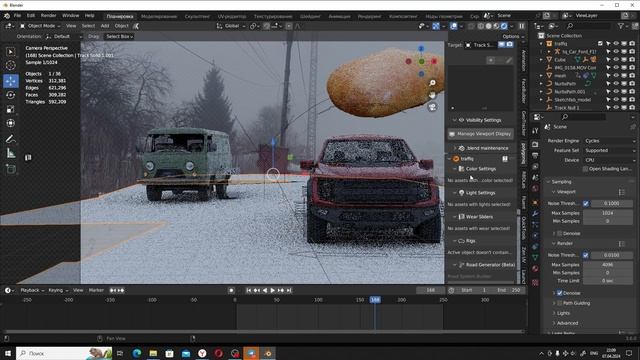Viewport: 640px width, 360px height.
Task: Adjust the Viewport Max Samples 1024 field
Action: [x=608, y=213]
